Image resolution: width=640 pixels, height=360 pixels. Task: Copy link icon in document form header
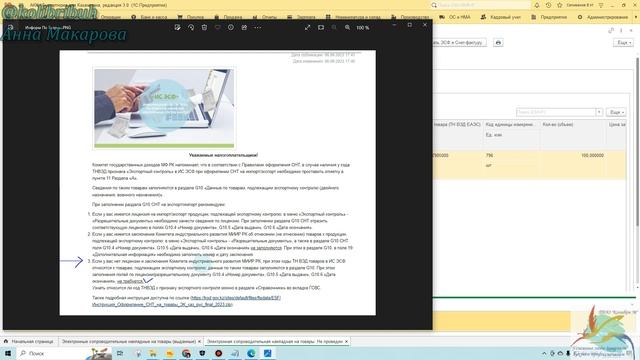click(x=611, y=30)
